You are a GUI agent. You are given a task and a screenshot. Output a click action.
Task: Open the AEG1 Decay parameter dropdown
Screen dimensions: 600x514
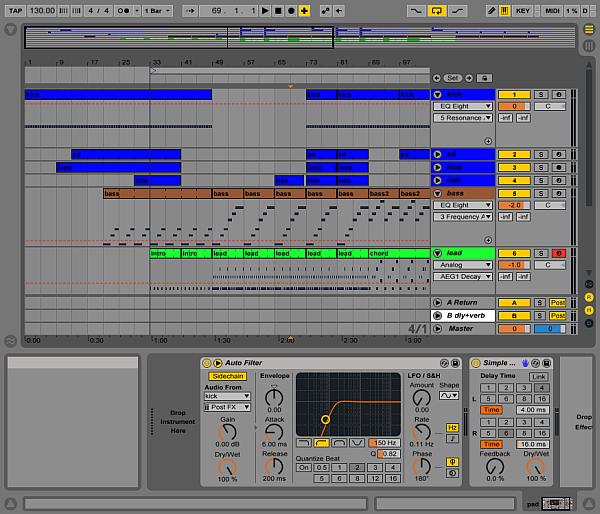(x=463, y=276)
